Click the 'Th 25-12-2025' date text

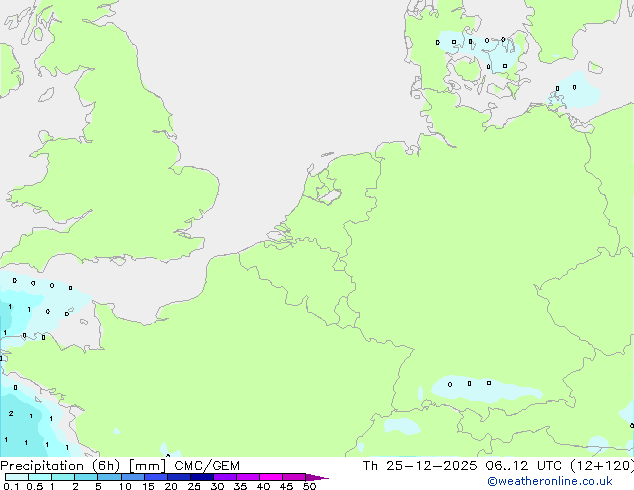tap(420, 466)
